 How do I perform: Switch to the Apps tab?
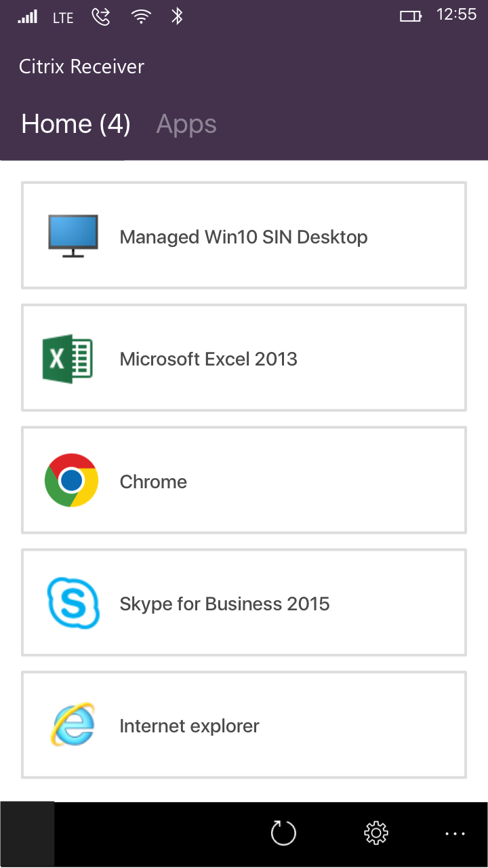click(186, 124)
